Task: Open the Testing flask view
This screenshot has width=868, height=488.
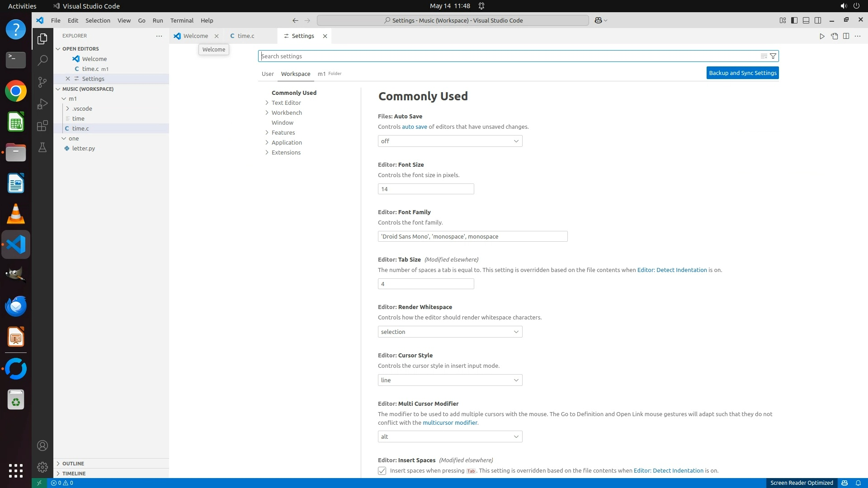Action: point(42,147)
